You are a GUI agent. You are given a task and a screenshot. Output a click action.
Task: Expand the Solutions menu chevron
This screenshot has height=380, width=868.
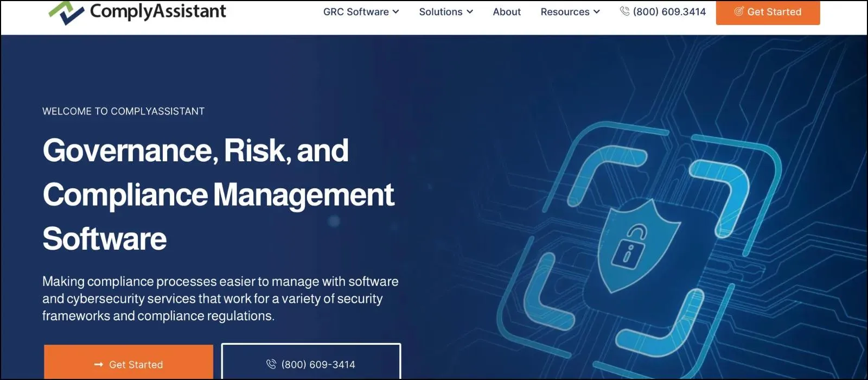(x=470, y=12)
